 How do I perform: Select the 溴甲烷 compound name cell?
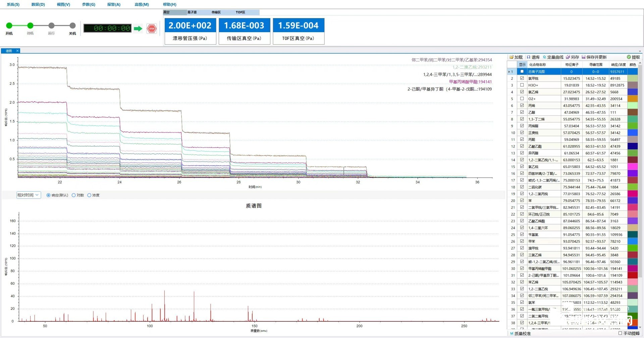tap(544, 248)
